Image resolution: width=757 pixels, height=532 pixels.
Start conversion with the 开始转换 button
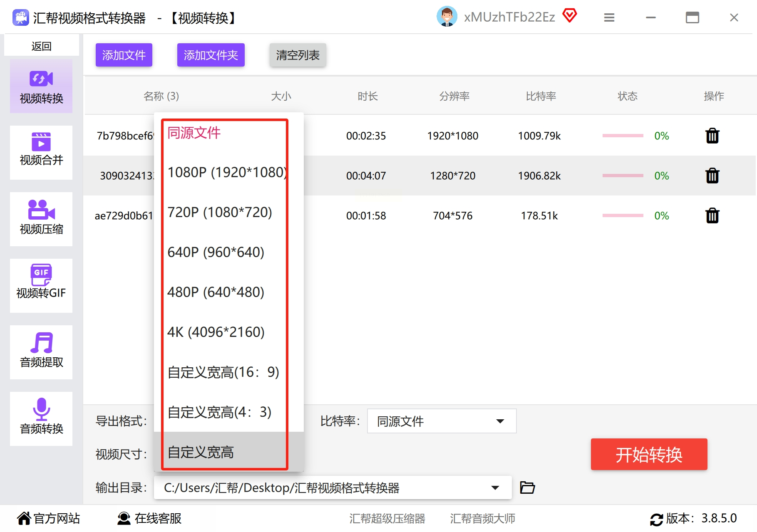(x=649, y=454)
